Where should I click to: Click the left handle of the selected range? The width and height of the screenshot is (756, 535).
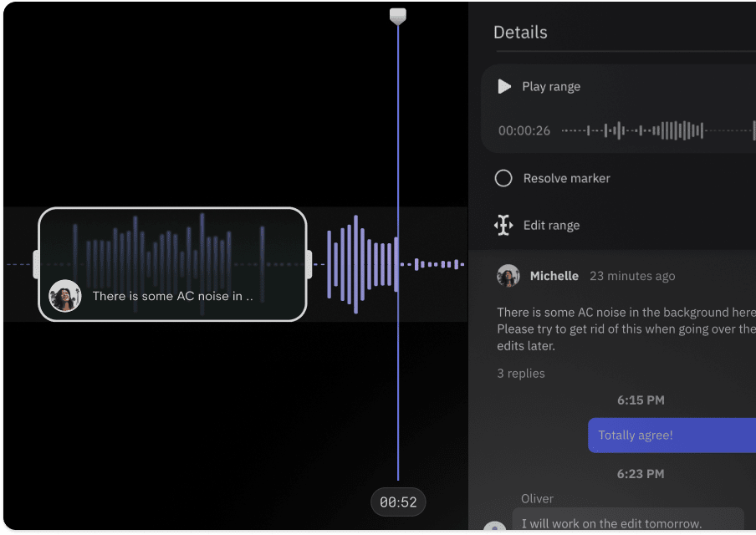point(36,264)
